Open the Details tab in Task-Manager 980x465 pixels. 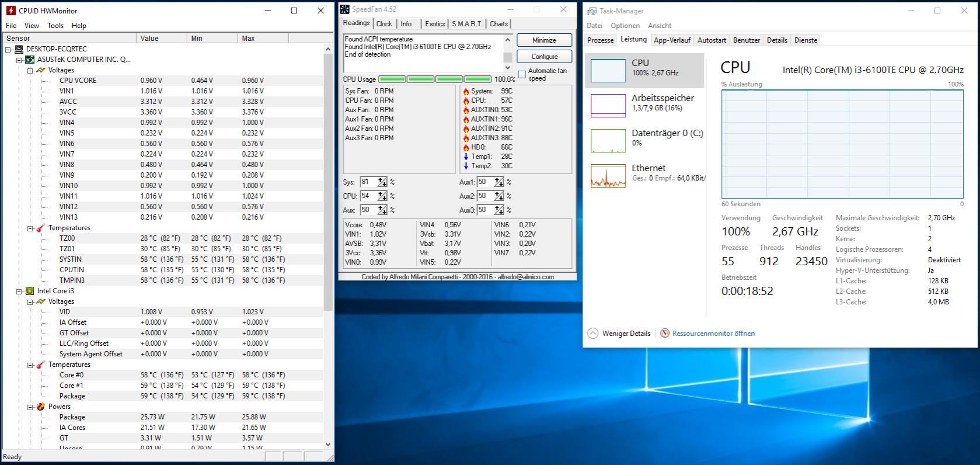click(777, 40)
